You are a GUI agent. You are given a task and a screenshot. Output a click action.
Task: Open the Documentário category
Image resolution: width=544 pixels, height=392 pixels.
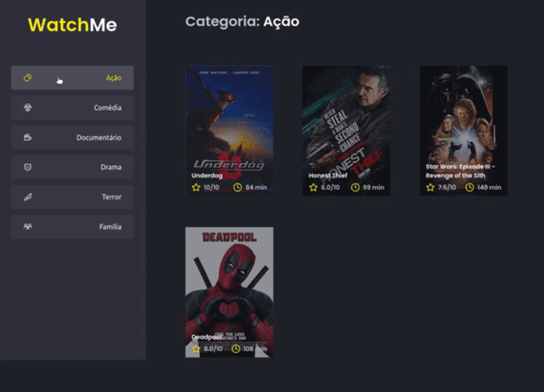coord(72,137)
